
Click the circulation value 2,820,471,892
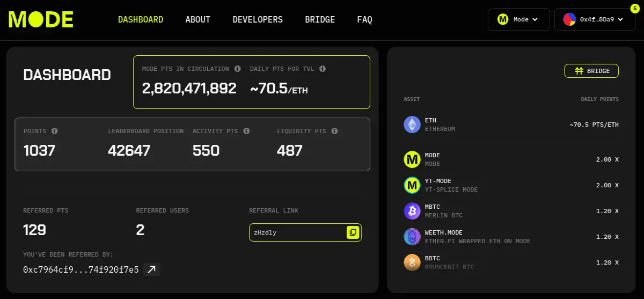coord(189,88)
